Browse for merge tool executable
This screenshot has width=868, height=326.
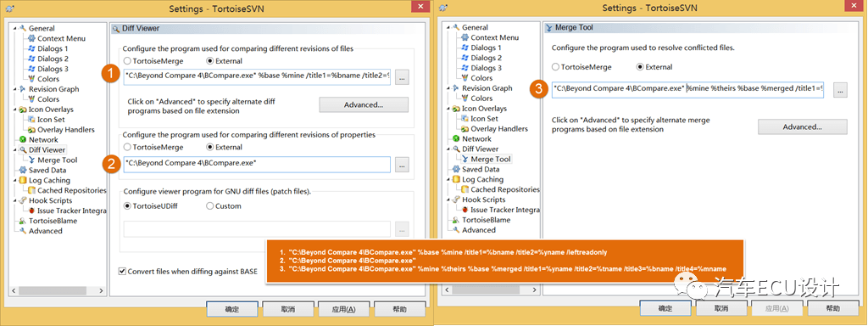(840, 90)
